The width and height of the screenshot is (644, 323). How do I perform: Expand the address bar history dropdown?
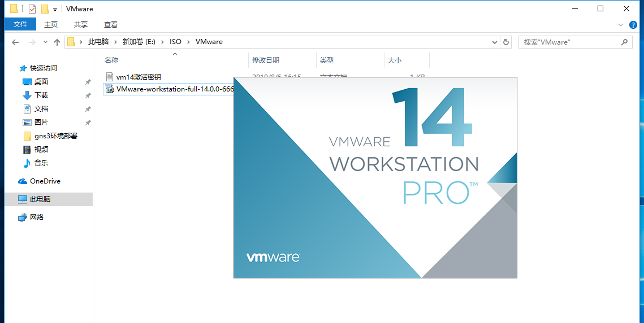click(x=495, y=42)
